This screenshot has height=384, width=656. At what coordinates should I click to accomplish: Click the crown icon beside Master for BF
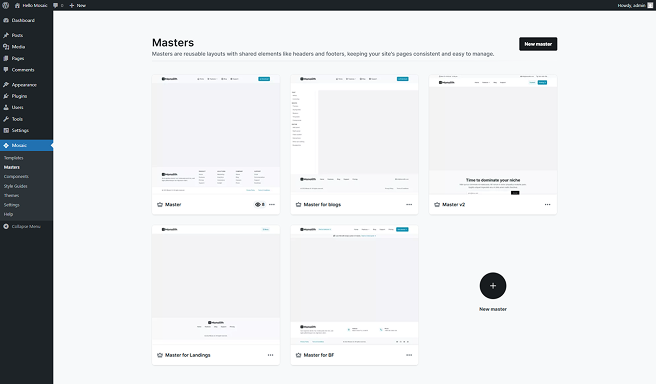tap(298, 355)
